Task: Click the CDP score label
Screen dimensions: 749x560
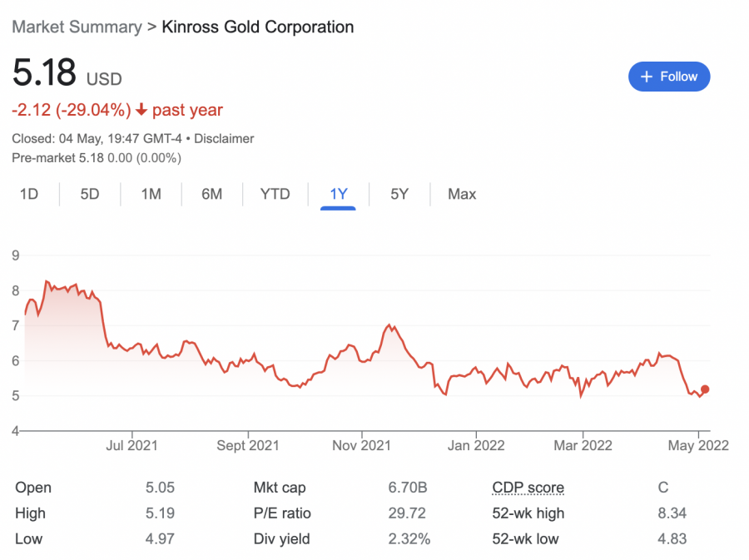Action: [x=528, y=488]
